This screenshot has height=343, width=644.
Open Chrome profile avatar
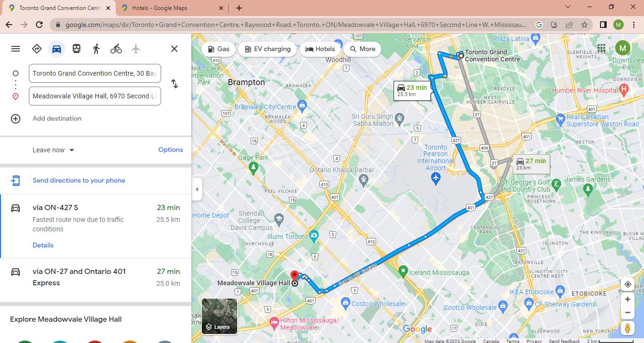pos(618,25)
